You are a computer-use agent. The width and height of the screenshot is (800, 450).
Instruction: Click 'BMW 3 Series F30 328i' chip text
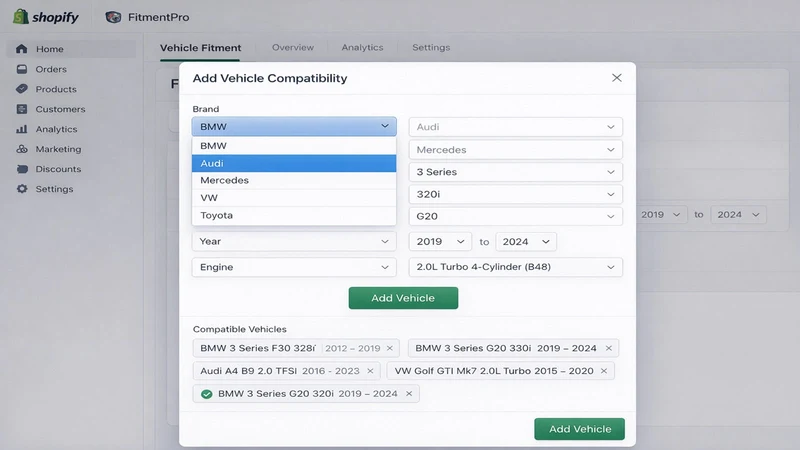tap(258, 348)
